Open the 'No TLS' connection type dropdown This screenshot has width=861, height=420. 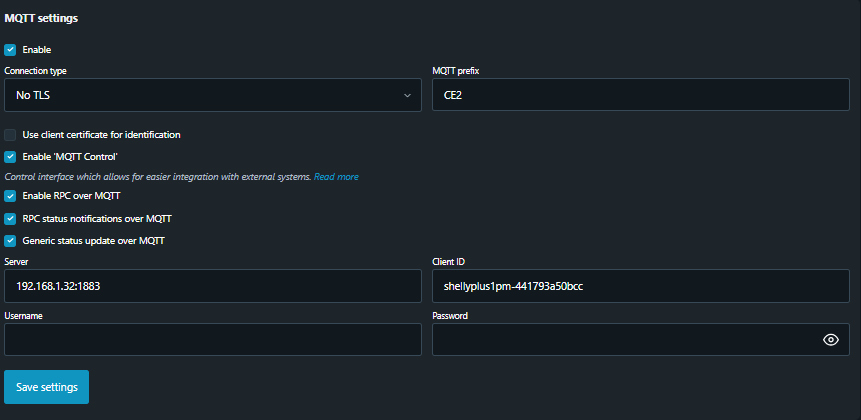coord(200,95)
